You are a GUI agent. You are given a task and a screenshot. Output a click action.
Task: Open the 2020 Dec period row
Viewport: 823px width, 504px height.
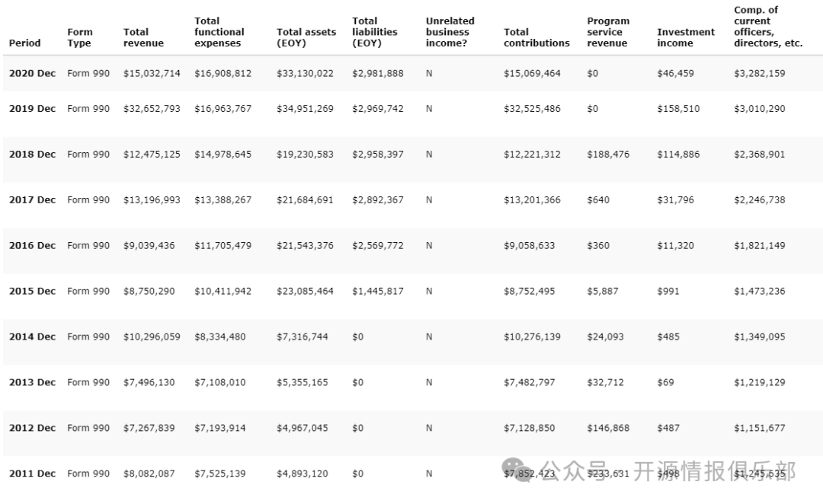pyautogui.click(x=32, y=74)
